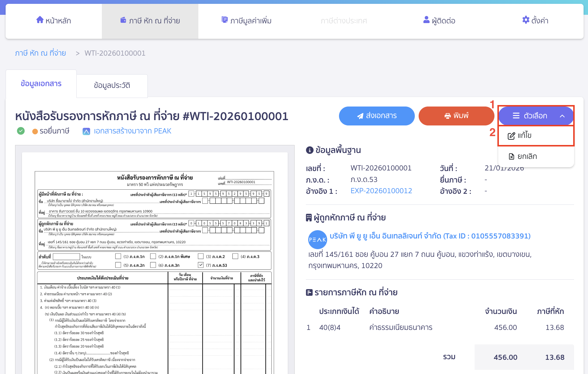Viewport: 588px width, 374px height.
Task: Click the PEAK company avatar logo
Action: pyautogui.click(x=317, y=239)
